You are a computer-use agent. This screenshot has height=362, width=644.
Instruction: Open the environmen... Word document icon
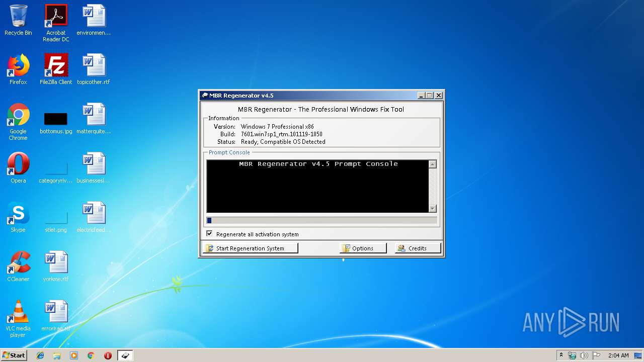[94, 20]
